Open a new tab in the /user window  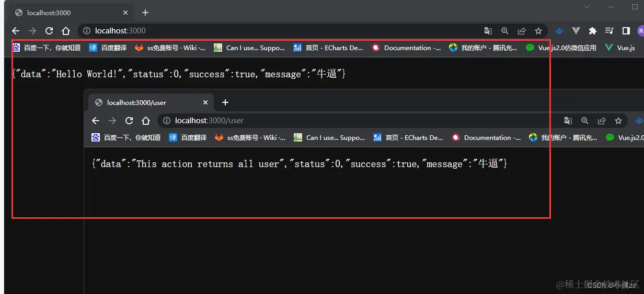click(225, 102)
